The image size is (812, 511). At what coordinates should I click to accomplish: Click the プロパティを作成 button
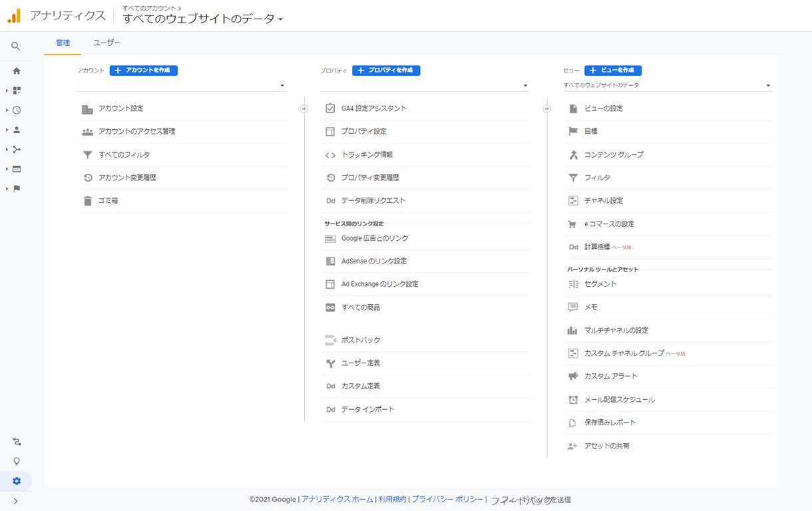pos(386,71)
